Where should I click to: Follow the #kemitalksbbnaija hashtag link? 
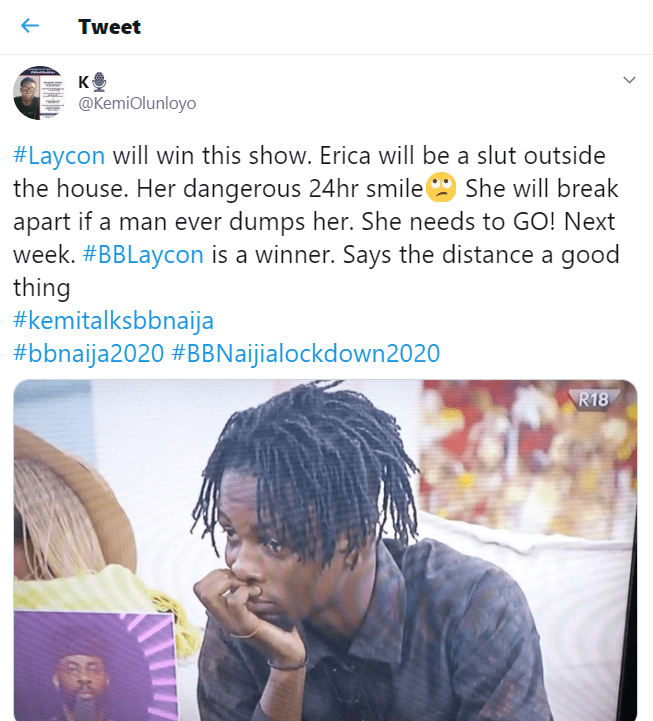pyautogui.click(x=113, y=320)
